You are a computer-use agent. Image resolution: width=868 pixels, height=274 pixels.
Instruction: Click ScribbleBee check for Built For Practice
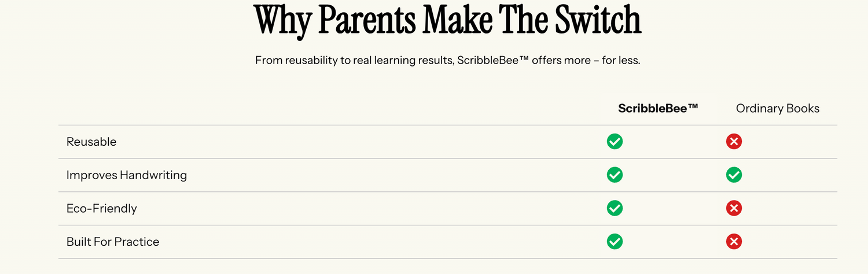click(x=615, y=242)
